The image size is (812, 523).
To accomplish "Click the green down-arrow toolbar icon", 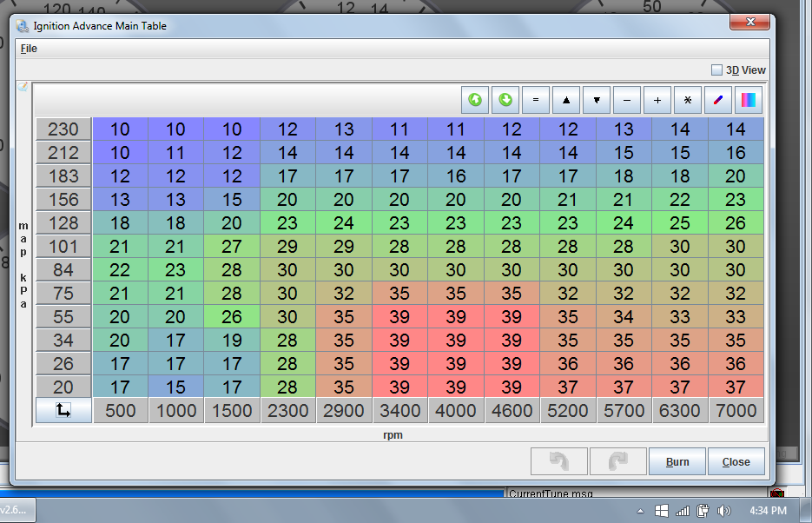I will pyautogui.click(x=505, y=100).
